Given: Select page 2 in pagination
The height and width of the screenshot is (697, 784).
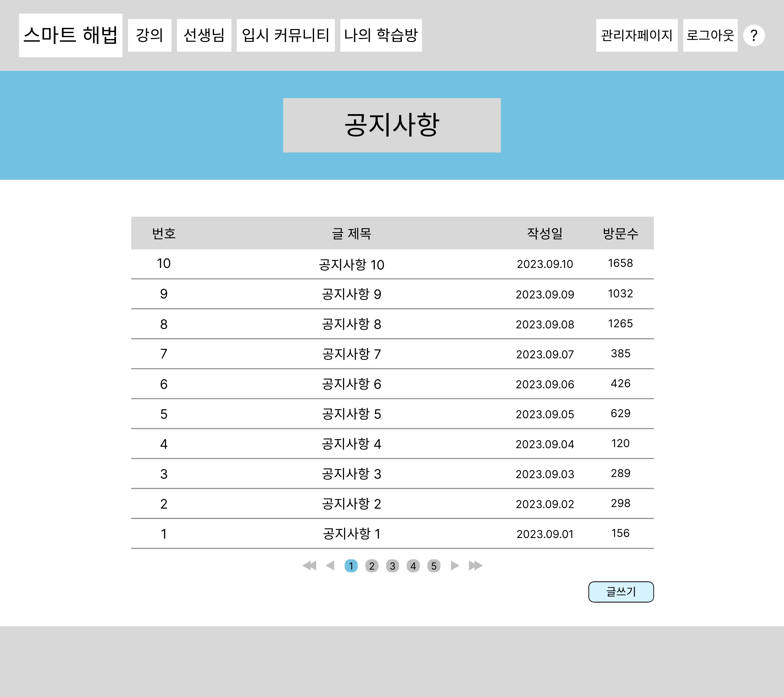Looking at the screenshot, I should (371, 566).
